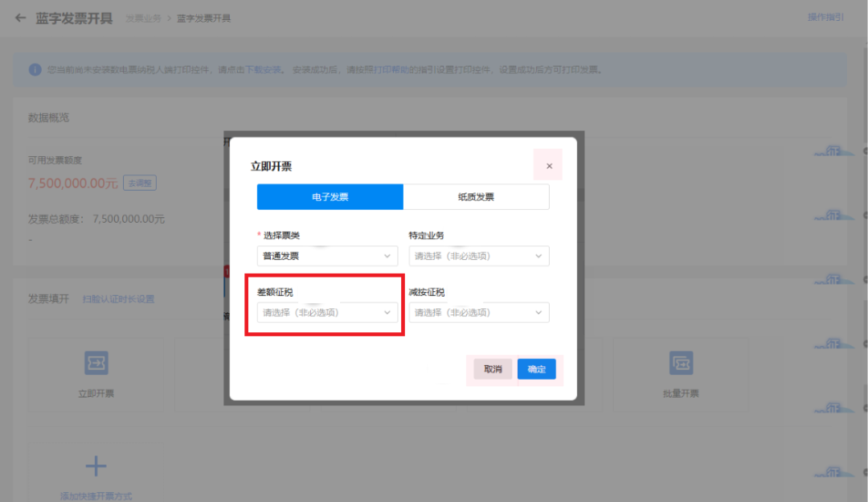Click the info icon in the notification banner
Image resolution: width=868 pixels, height=502 pixels.
[x=35, y=70]
